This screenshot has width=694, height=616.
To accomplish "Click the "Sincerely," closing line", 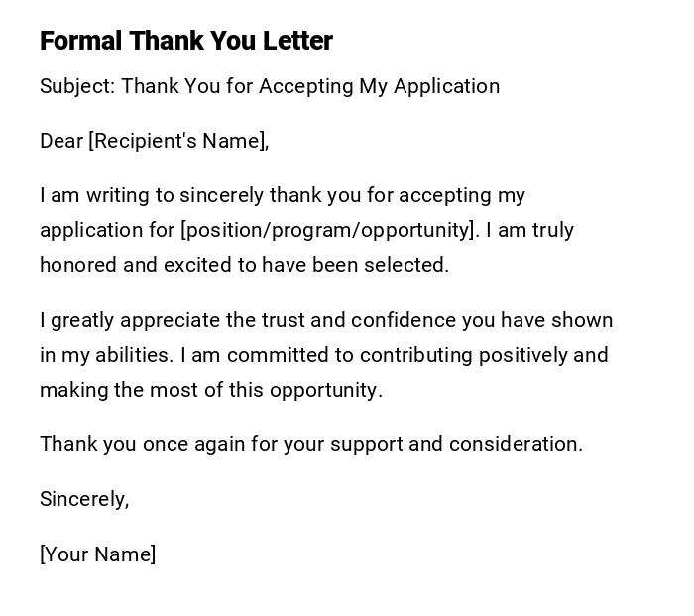I will coord(84,499).
